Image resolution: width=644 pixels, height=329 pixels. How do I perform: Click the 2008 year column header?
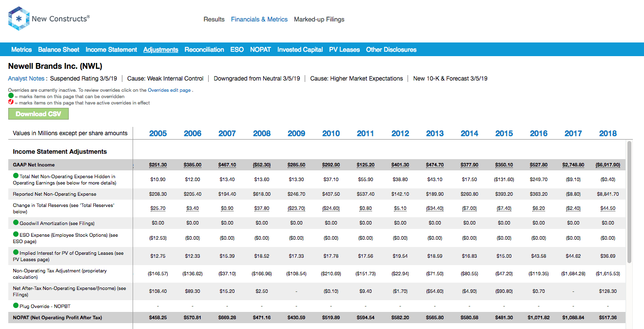pos(262,133)
